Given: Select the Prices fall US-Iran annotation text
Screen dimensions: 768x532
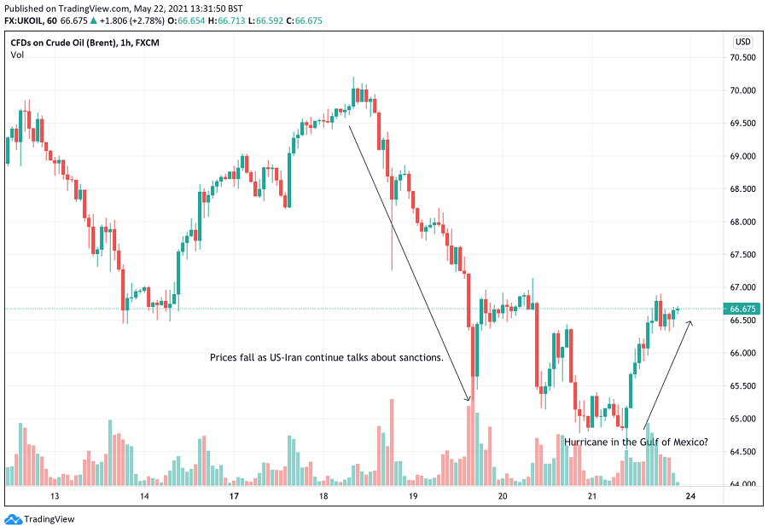Looking at the screenshot, I should [327, 357].
